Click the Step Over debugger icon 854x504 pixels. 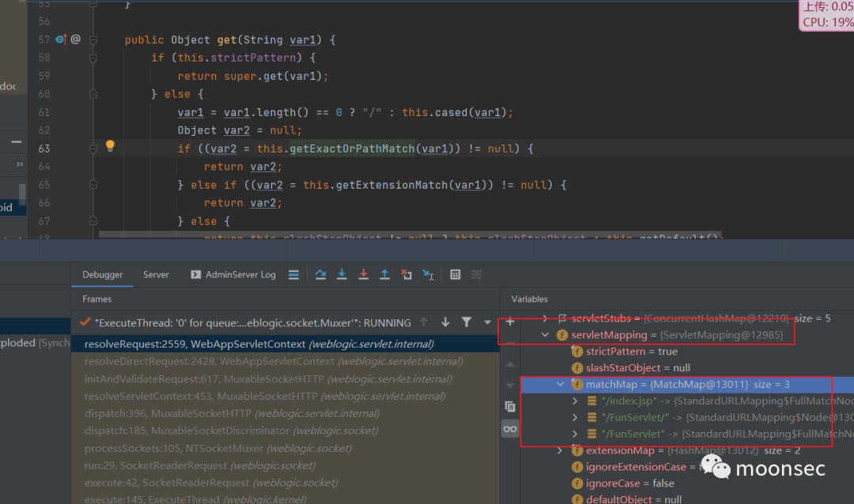[320, 275]
